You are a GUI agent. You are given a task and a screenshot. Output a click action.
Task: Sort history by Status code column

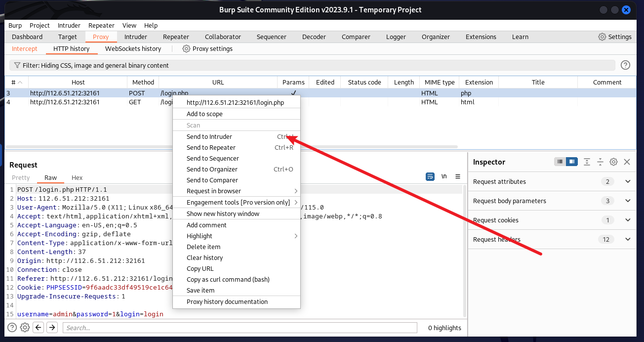(x=364, y=82)
